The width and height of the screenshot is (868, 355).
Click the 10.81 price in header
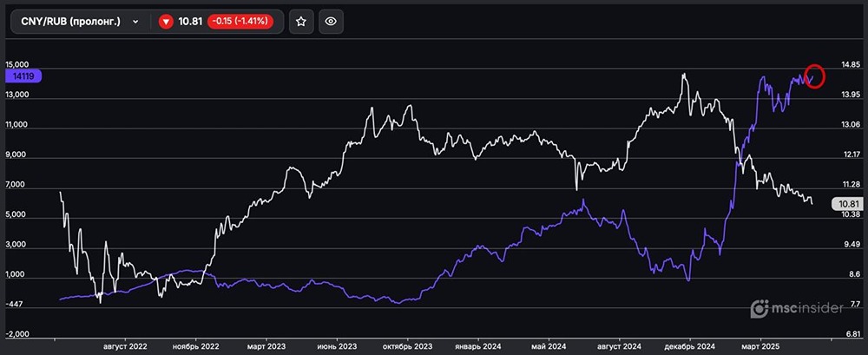click(x=190, y=22)
